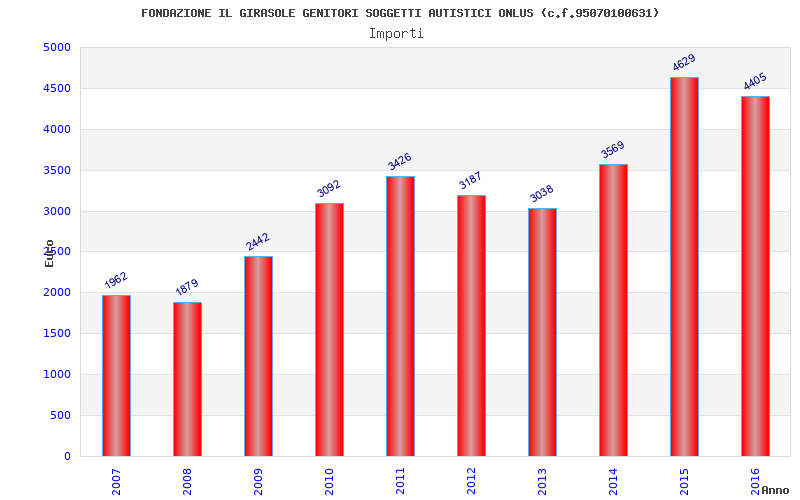Click the 2013 x-axis year label
Viewport: 800px width, 500px height.
point(541,482)
